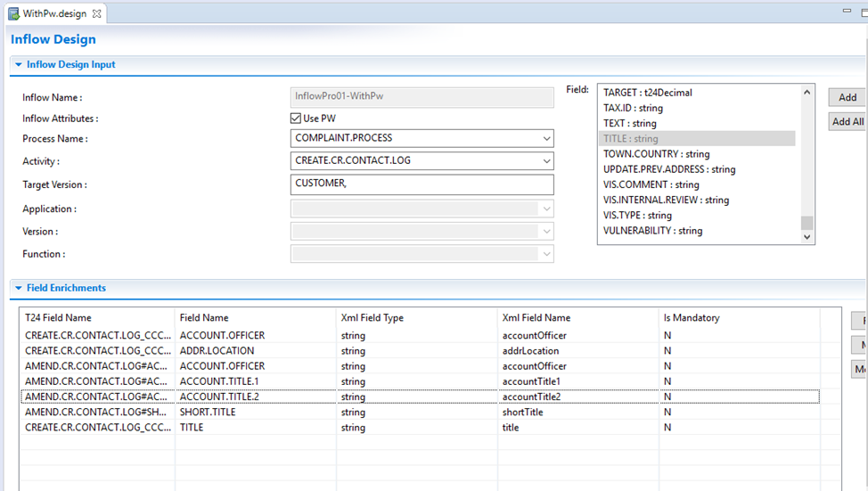Select the ACCOUNT.TITLE.2 table row
The image size is (868, 491).
(x=219, y=397)
